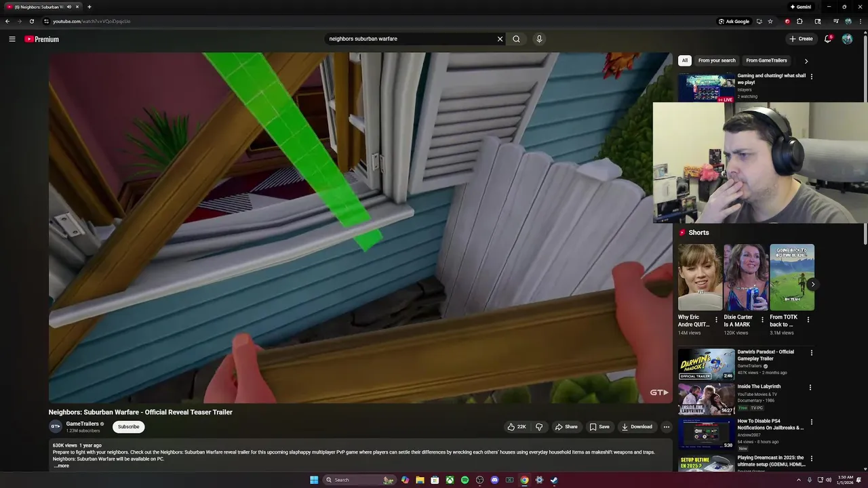Open a new browser tab
The image size is (868, 488).
(x=89, y=7)
